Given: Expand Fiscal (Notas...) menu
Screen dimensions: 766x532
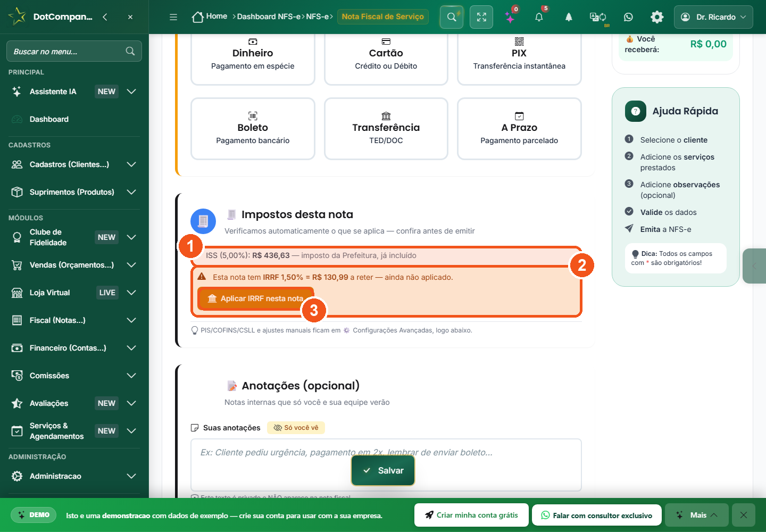Looking at the screenshot, I should tap(131, 320).
